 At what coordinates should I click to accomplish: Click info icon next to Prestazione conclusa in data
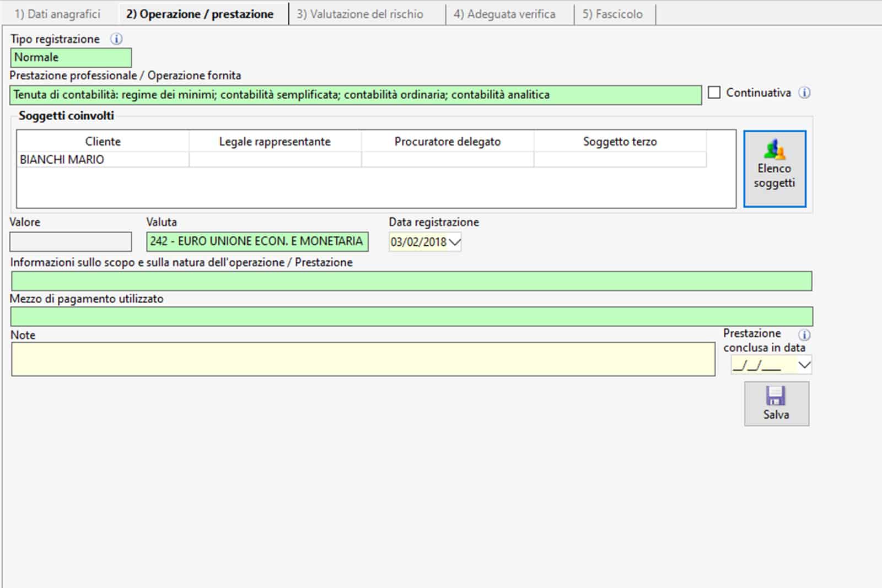804,335
